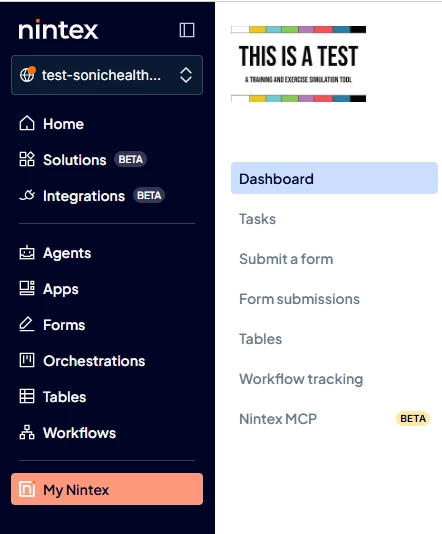Click the up-down chevron on the tenant selector
Image resolution: width=442 pixels, height=534 pixels.
click(186, 75)
